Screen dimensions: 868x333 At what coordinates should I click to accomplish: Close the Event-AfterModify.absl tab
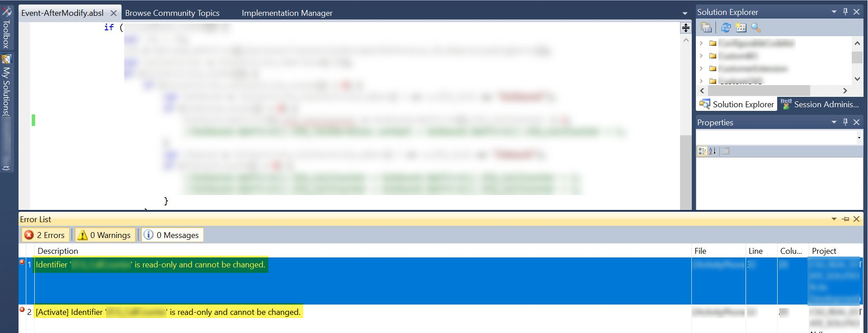[114, 13]
